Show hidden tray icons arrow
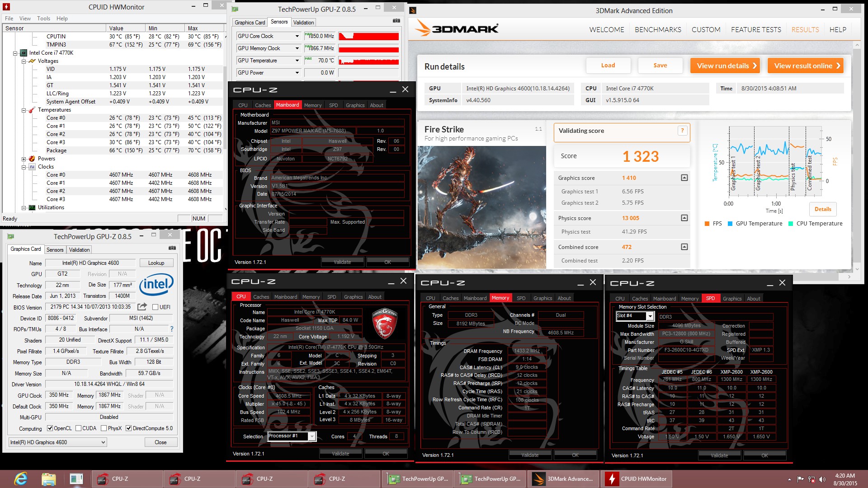The width and height of the screenshot is (868, 488). tap(789, 479)
